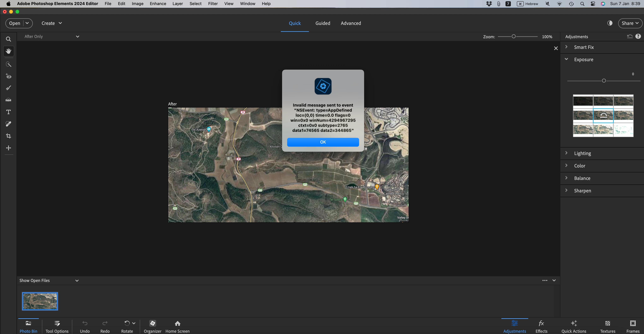Switch to the Guided tab
Screen dimensions: 644x334
[x=322, y=23]
